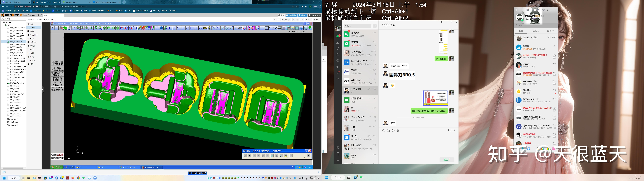
Task: Click the WeChat 搜索 search box
Action: coord(357,26)
